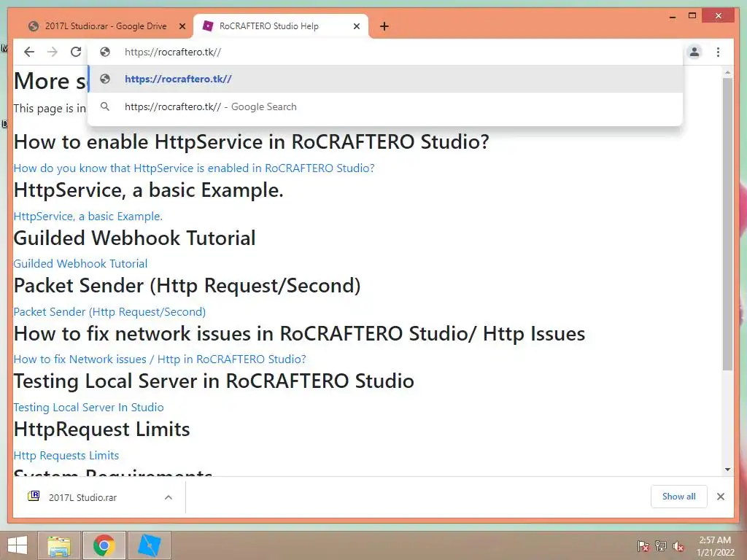Minimize the Chrome window
Image resolution: width=747 pixels, height=560 pixels.
tap(673, 16)
